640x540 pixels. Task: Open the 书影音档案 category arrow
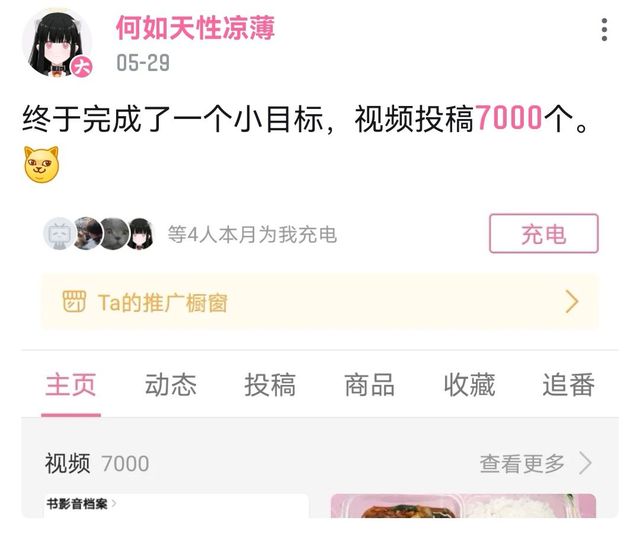114,504
